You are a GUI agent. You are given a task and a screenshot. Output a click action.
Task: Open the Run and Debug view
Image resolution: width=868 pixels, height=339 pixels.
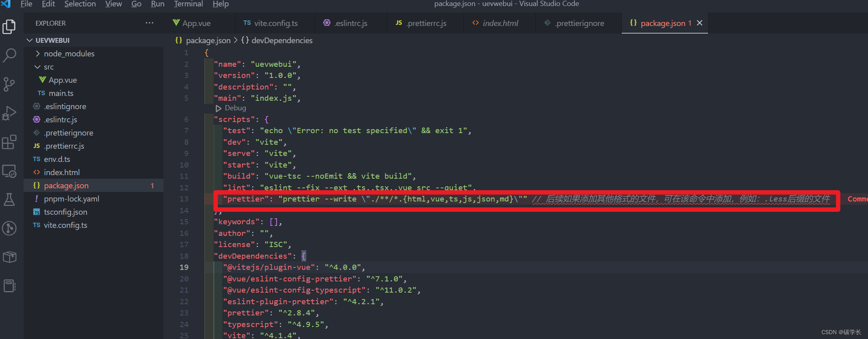9,113
